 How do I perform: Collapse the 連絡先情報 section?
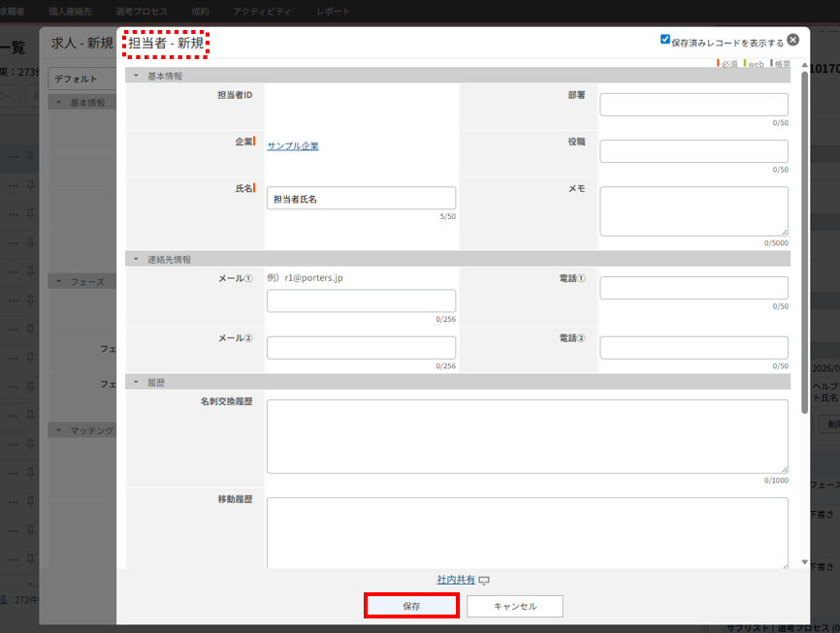(137, 260)
